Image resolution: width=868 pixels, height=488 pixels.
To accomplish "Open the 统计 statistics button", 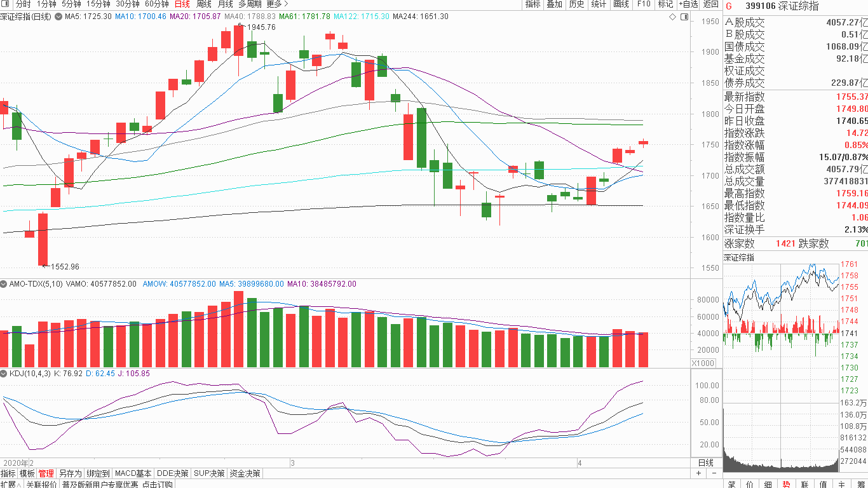I will pos(599,4).
